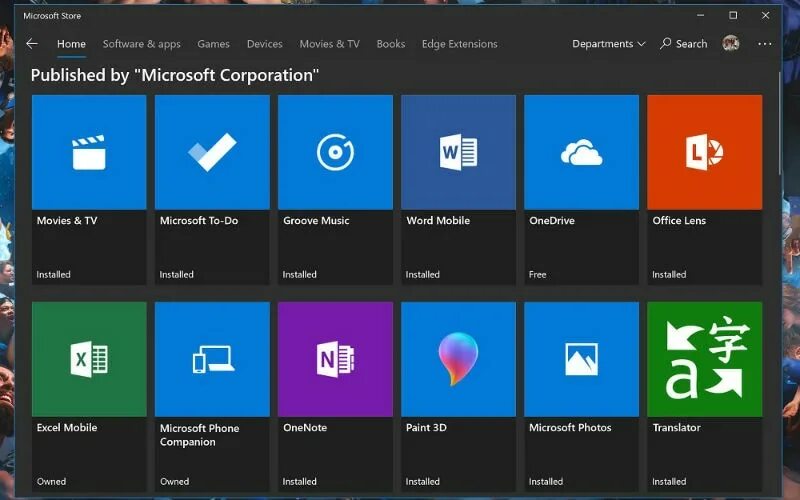Open the three-dots more menu
The image size is (800, 500).
[x=764, y=44]
